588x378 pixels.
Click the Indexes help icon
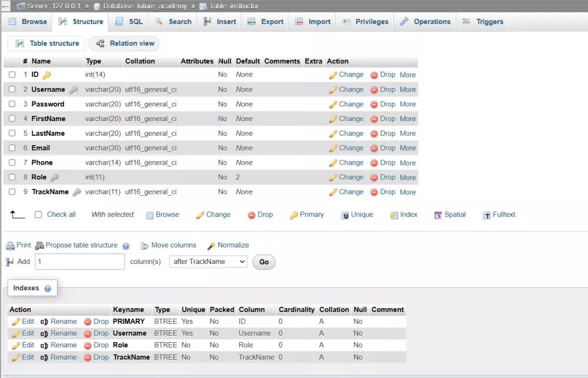48,289
